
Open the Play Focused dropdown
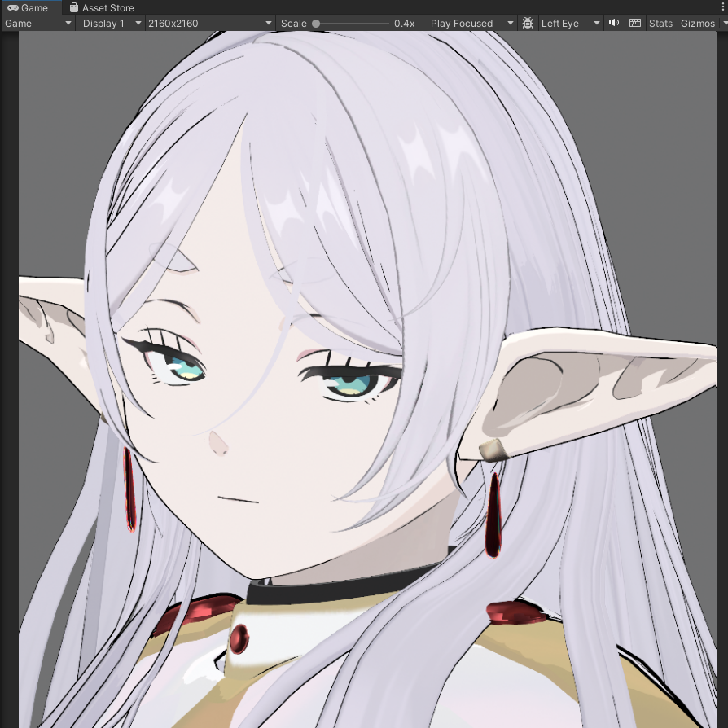[471, 24]
